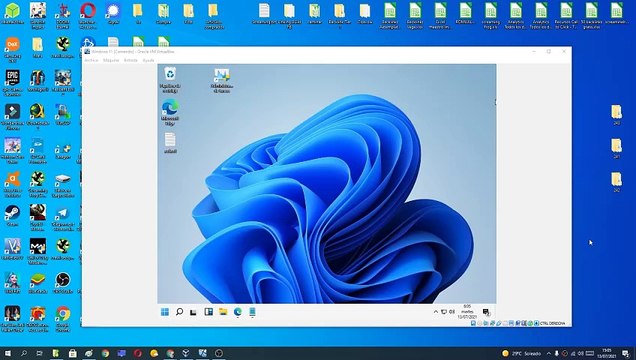The image size is (636, 360).
Task: Select the Epic Games Launcher desktop shortcut
Action: pyautogui.click(x=13, y=83)
